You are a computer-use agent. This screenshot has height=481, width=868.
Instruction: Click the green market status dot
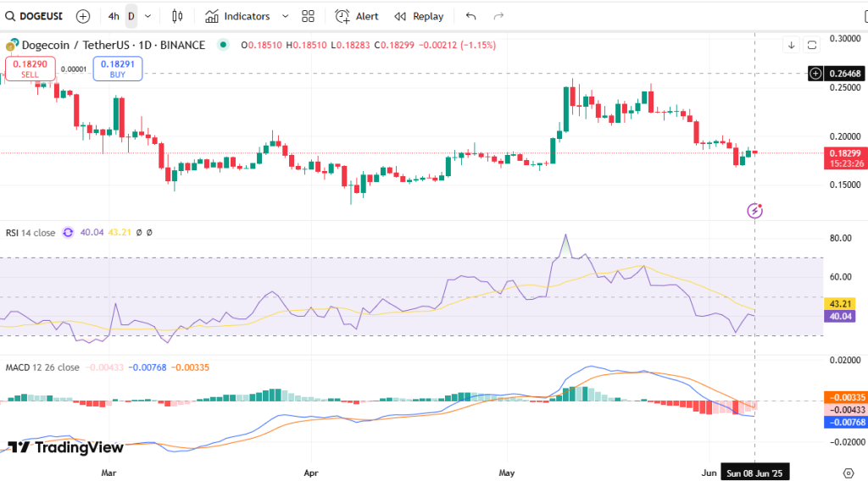(x=223, y=44)
